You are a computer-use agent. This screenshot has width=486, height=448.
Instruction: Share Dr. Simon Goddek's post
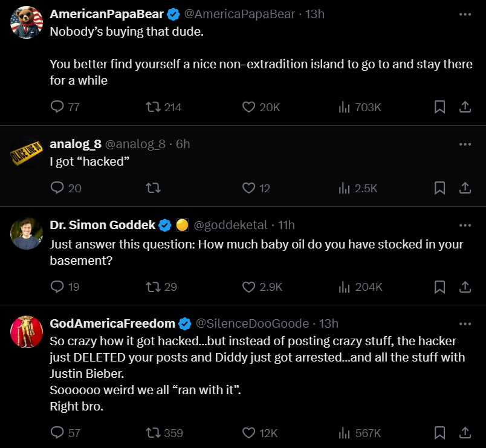465,288
